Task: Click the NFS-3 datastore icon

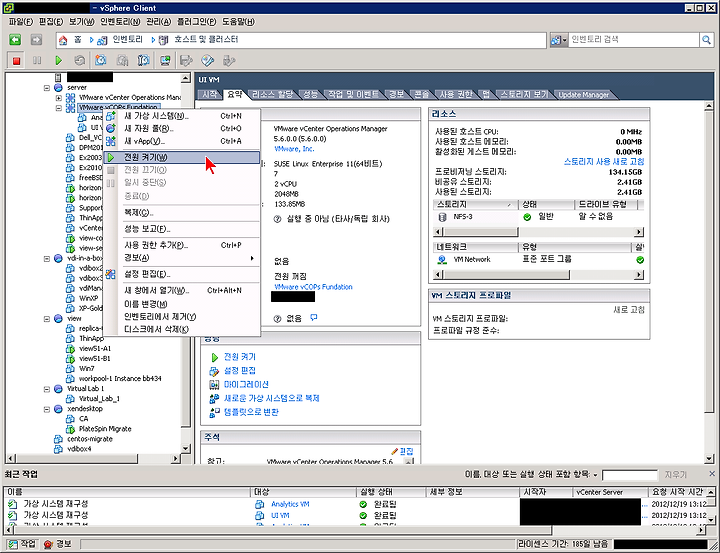Action: click(x=442, y=217)
